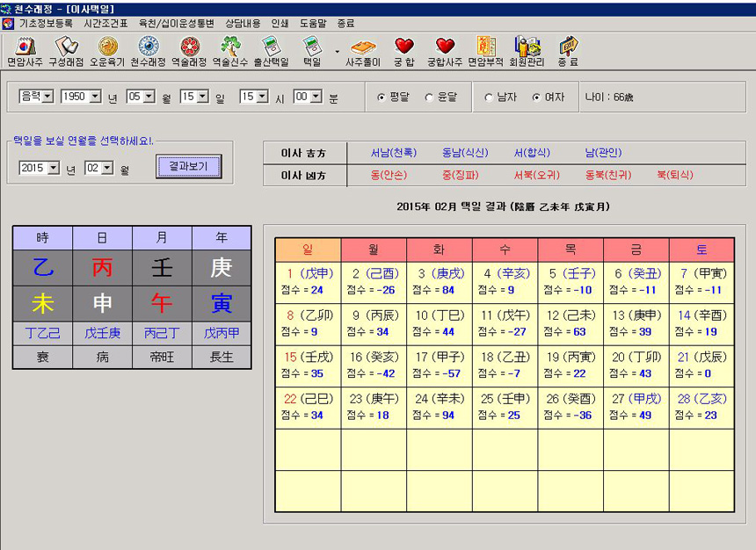Click the yellow 未 hour branch cell
Viewport: 756px width, 550px height.
click(42, 304)
